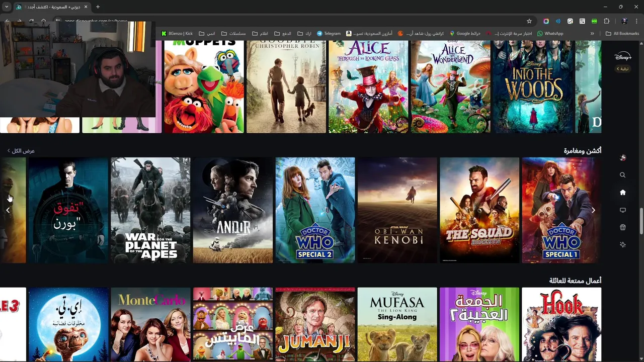Open the WhatsApp bookmark

pos(550,34)
